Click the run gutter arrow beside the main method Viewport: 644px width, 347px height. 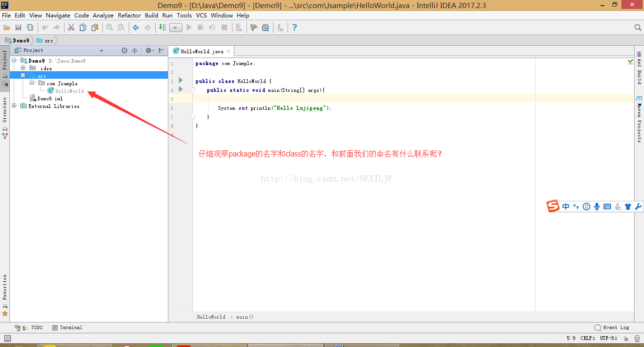click(181, 89)
